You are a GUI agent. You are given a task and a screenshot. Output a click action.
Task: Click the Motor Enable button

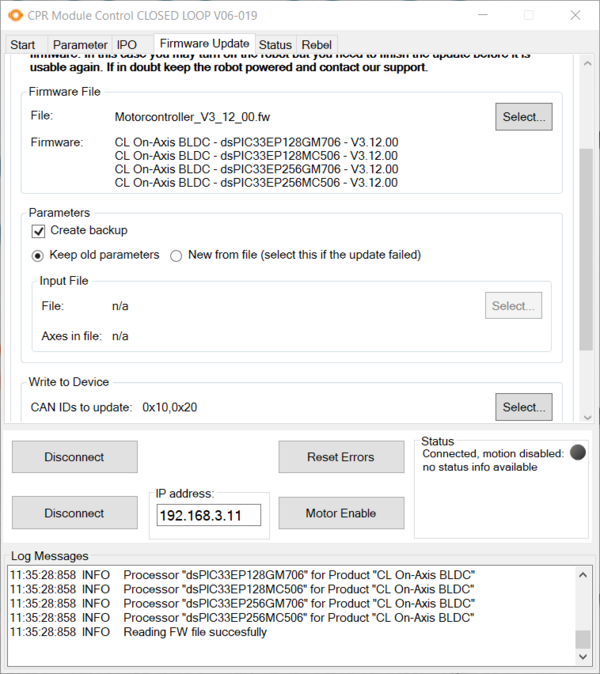point(341,513)
